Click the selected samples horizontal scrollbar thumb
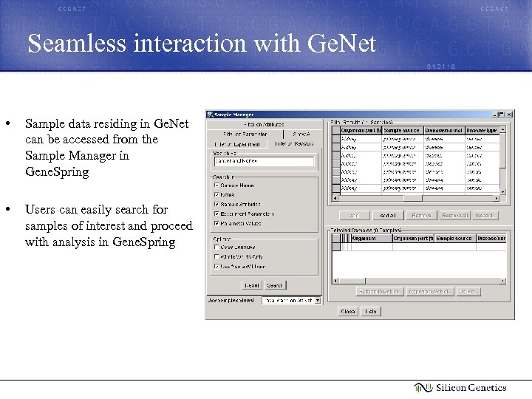 [352, 281]
